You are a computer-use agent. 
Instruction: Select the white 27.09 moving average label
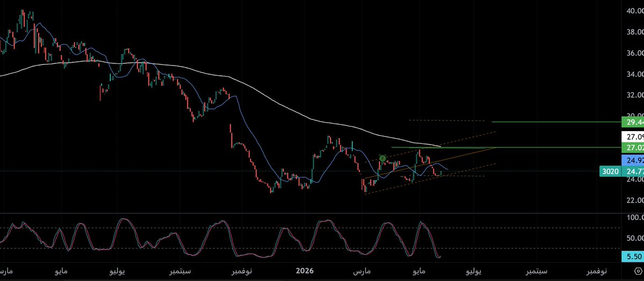(632, 136)
